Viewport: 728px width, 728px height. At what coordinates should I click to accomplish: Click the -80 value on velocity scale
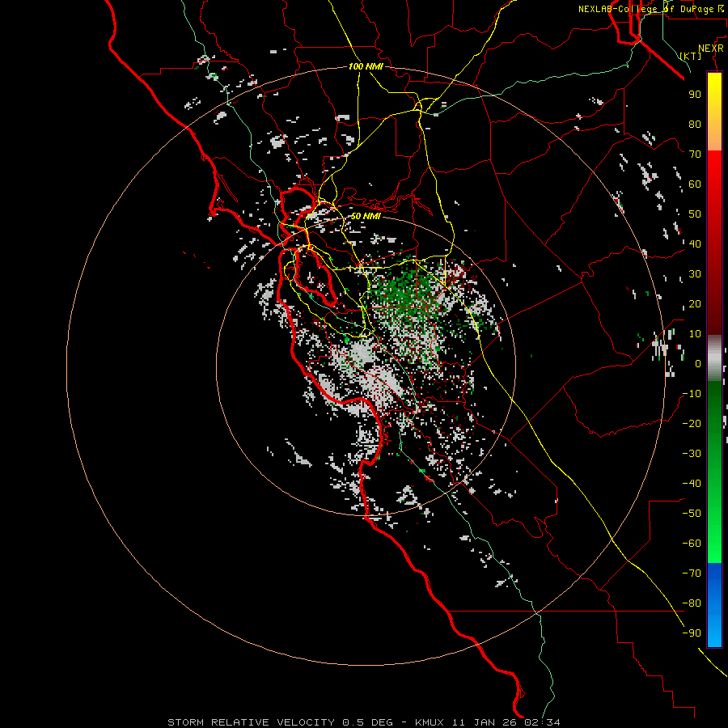point(692,603)
